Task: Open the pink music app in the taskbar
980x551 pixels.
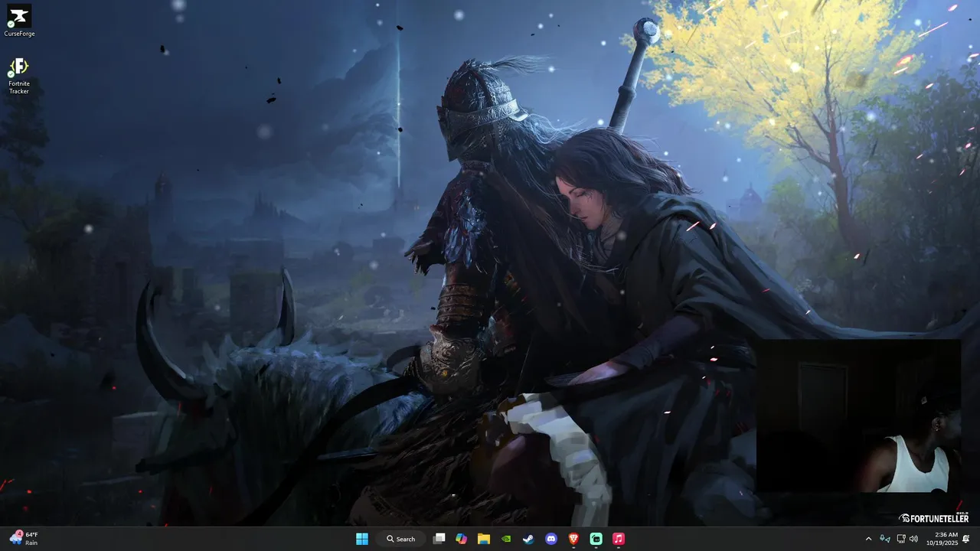Action: pyautogui.click(x=619, y=539)
